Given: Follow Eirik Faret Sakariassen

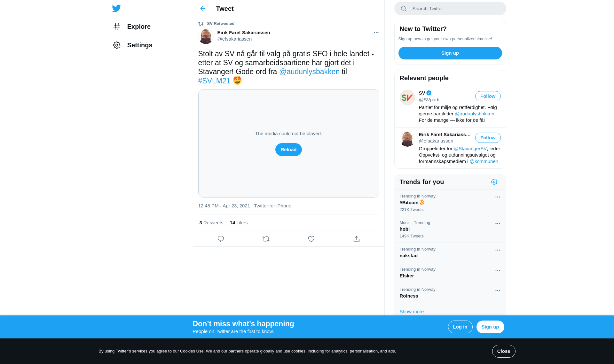Looking at the screenshot, I should (x=488, y=138).
